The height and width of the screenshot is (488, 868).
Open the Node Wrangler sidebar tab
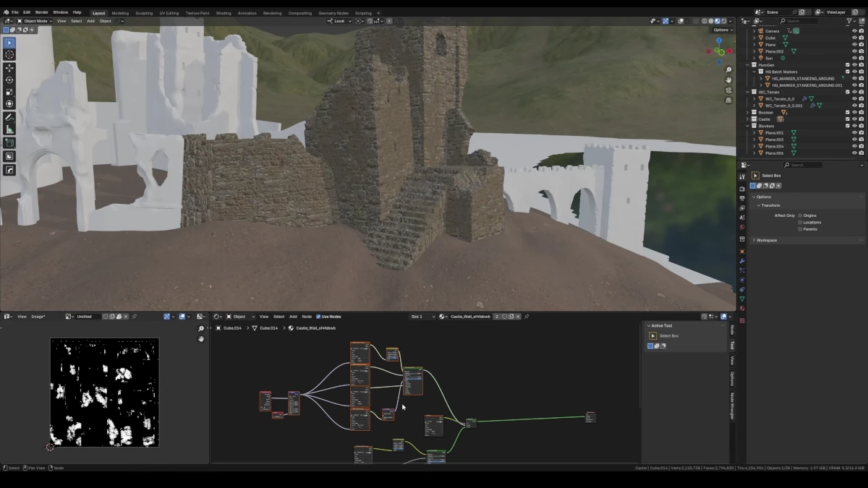click(x=732, y=406)
